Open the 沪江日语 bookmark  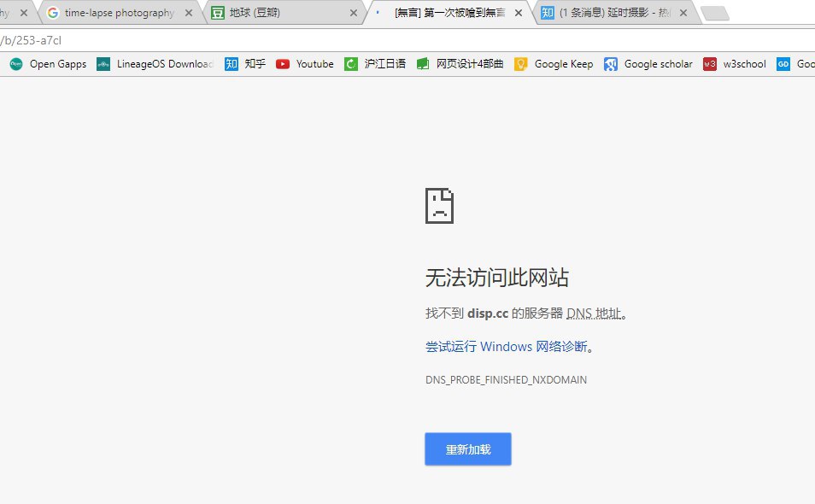pos(375,64)
